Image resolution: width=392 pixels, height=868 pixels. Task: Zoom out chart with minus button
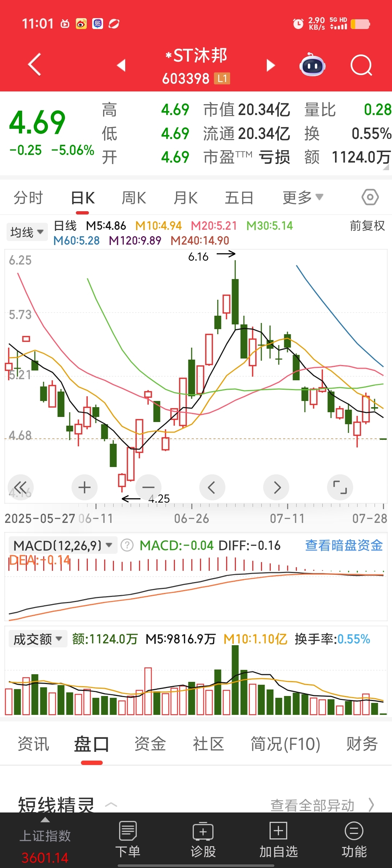coord(148,487)
